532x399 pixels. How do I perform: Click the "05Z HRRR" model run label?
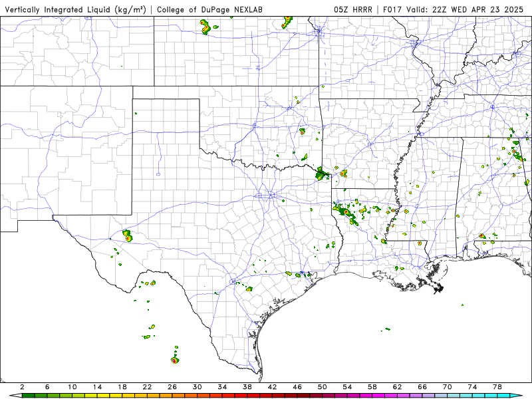[x=353, y=9]
